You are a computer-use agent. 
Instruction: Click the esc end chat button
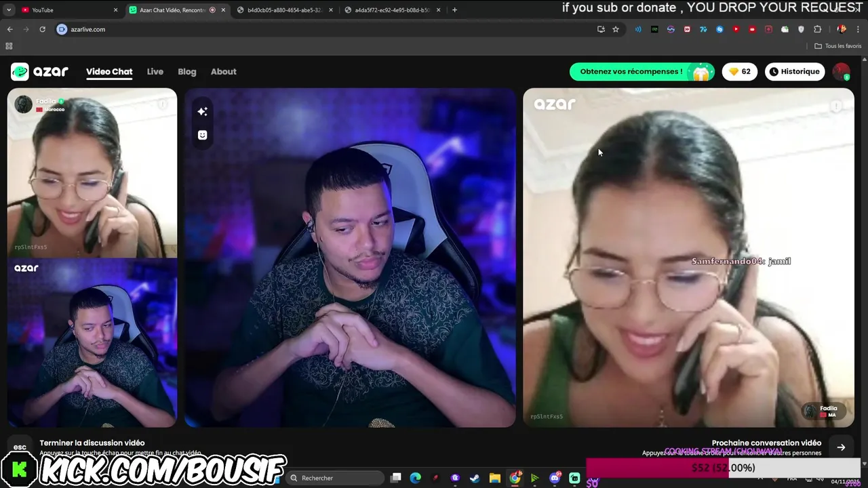pos(20,447)
